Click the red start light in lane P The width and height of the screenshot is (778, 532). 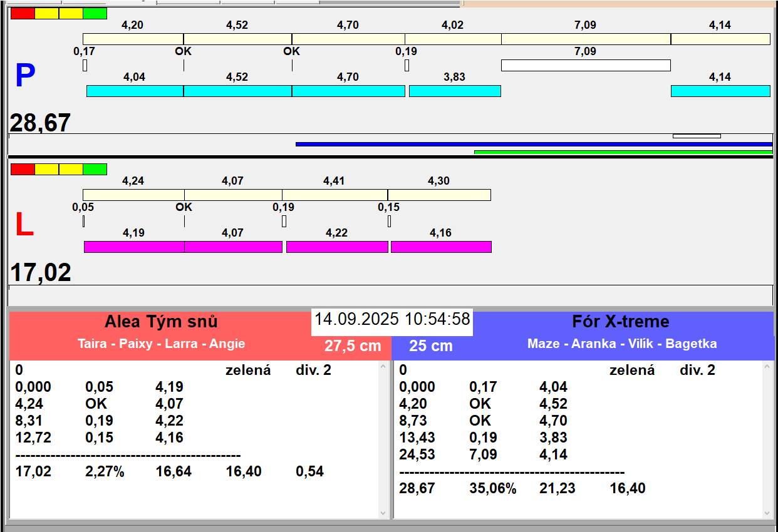(x=23, y=13)
